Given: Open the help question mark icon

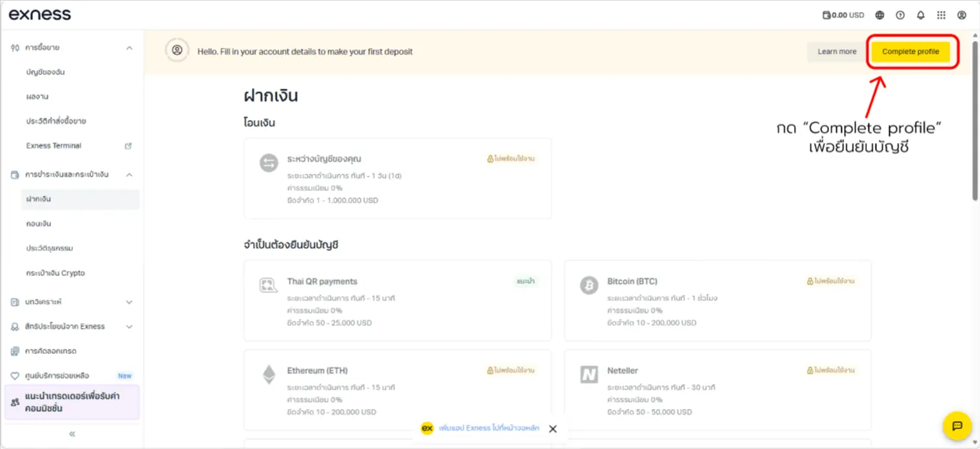Looking at the screenshot, I should [x=901, y=15].
